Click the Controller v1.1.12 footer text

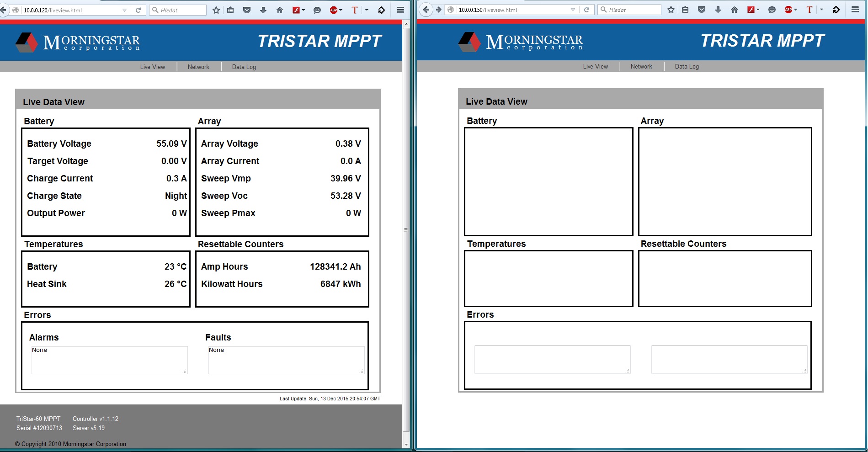[x=96, y=419]
